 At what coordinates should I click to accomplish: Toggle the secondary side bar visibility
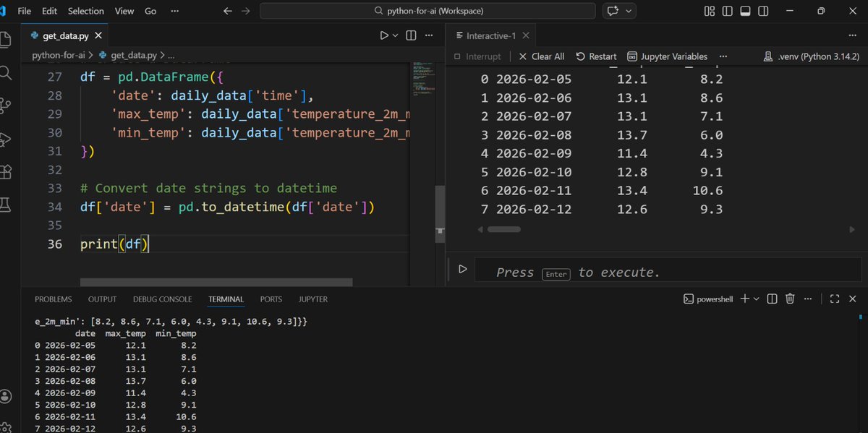pyautogui.click(x=762, y=11)
